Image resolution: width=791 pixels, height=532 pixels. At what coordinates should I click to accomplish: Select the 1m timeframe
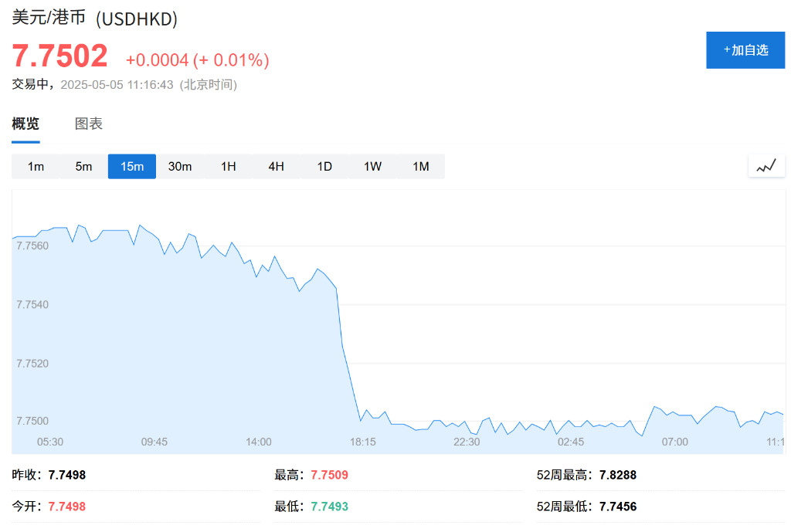[x=36, y=166]
